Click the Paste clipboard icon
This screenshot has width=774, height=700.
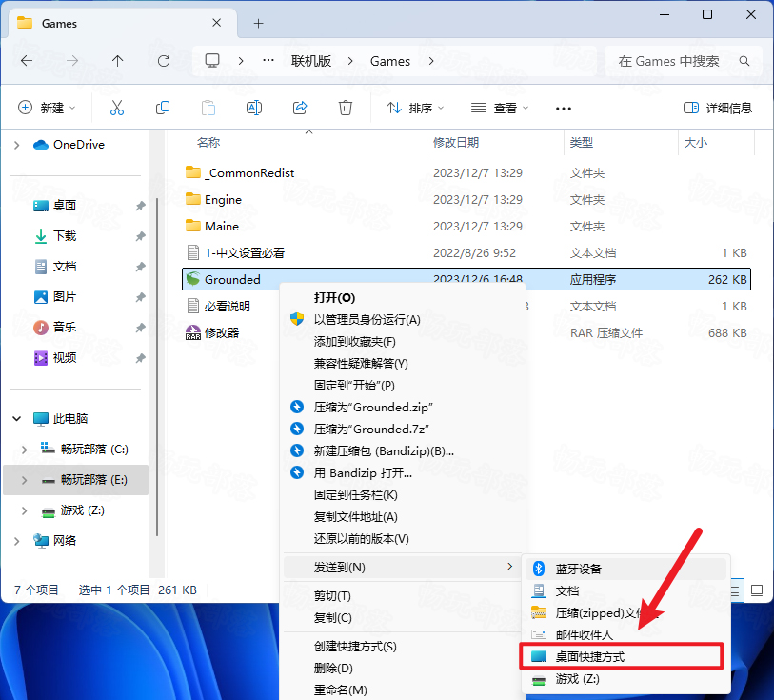click(208, 108)
